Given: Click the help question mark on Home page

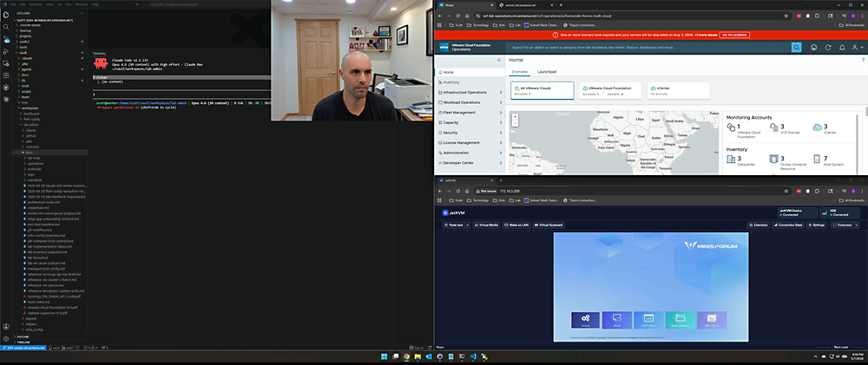Looking at the screenshot, I should point(863,60).
